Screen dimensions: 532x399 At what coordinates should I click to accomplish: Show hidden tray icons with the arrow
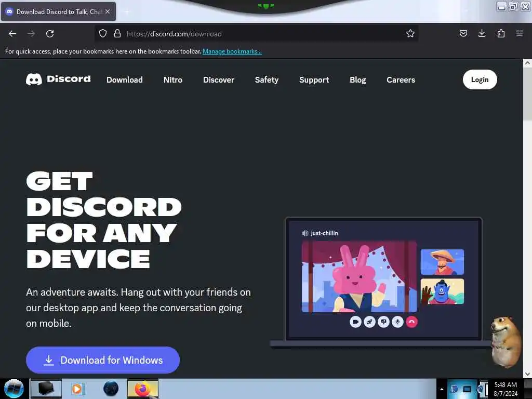pos(442,389)
